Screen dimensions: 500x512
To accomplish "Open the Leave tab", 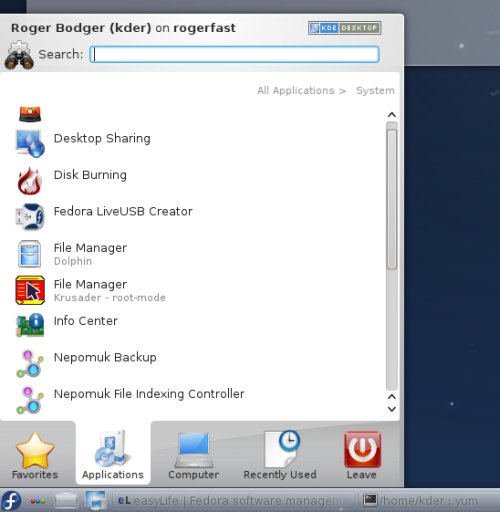I will [362, 455].
